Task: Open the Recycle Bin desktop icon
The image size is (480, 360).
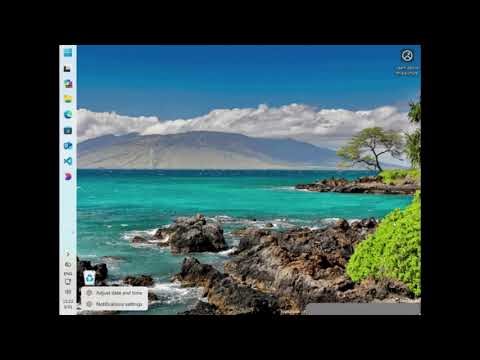Action: pos(89,278)
